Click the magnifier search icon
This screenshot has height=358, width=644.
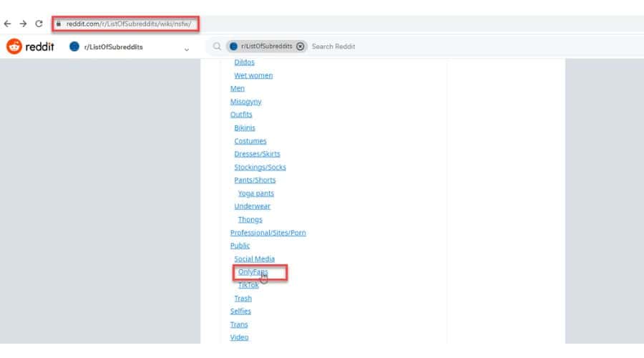coord(217,47)
